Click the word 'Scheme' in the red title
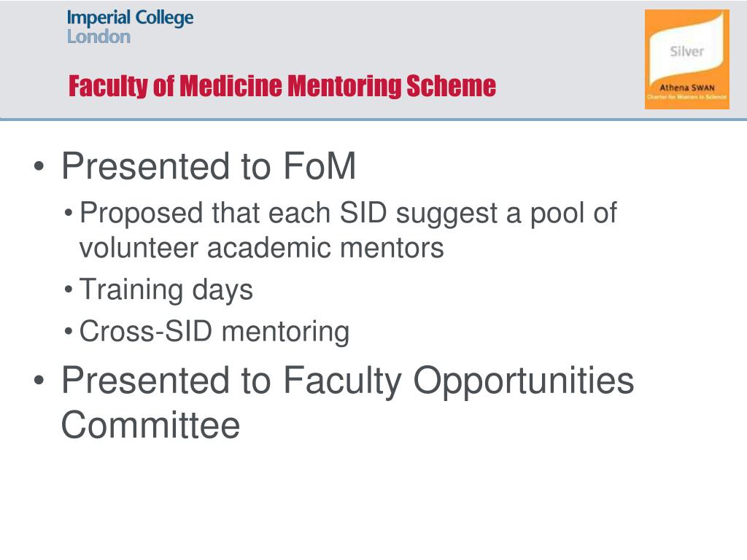This screenshot has height=560, width=747. click(451, 86)
